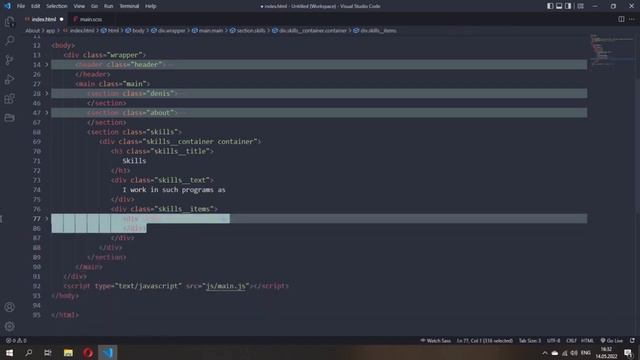This screenshot has height=360, width=640.
Task: Open the Manage gear icon
Action: point(9,326)
